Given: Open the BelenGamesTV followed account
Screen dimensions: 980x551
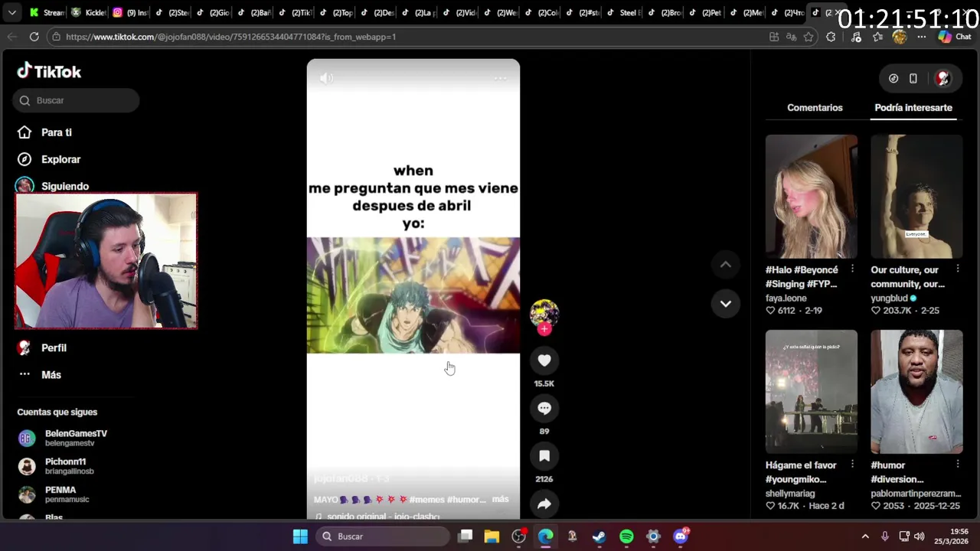Looking at the screenshot, I should 63,438.
